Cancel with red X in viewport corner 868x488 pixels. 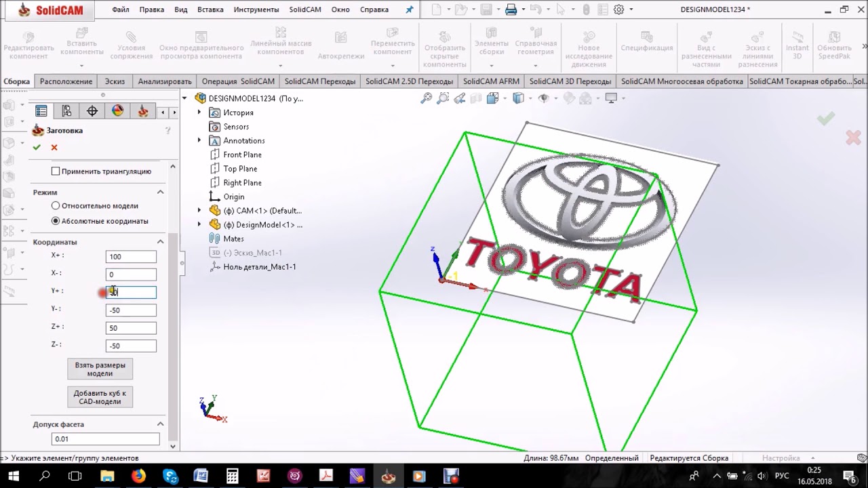[853, 138]
